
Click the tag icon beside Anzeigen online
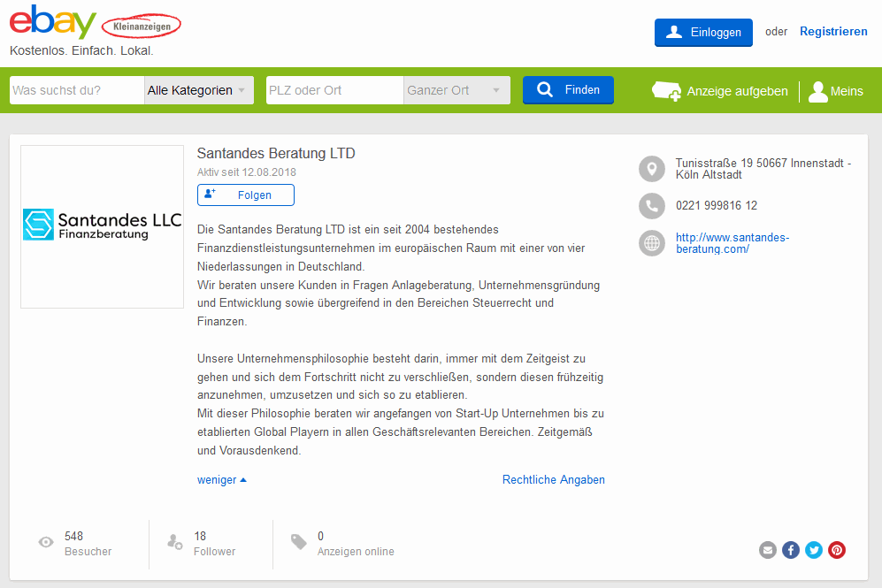click(x=299, y=542)
